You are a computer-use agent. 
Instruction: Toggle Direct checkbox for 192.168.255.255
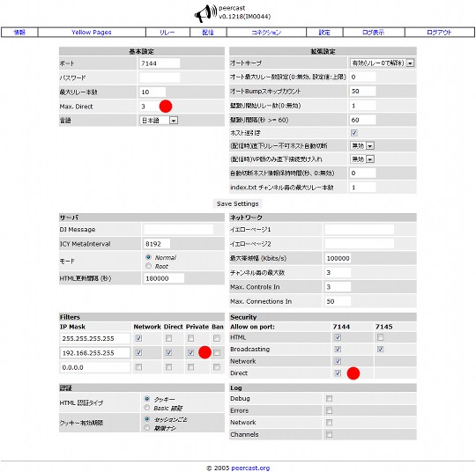point(168,352)
